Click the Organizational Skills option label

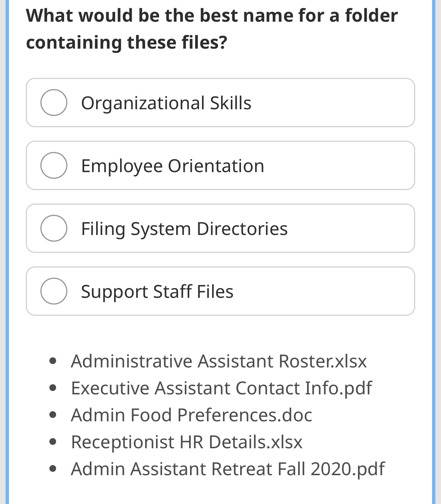point(166,103)
